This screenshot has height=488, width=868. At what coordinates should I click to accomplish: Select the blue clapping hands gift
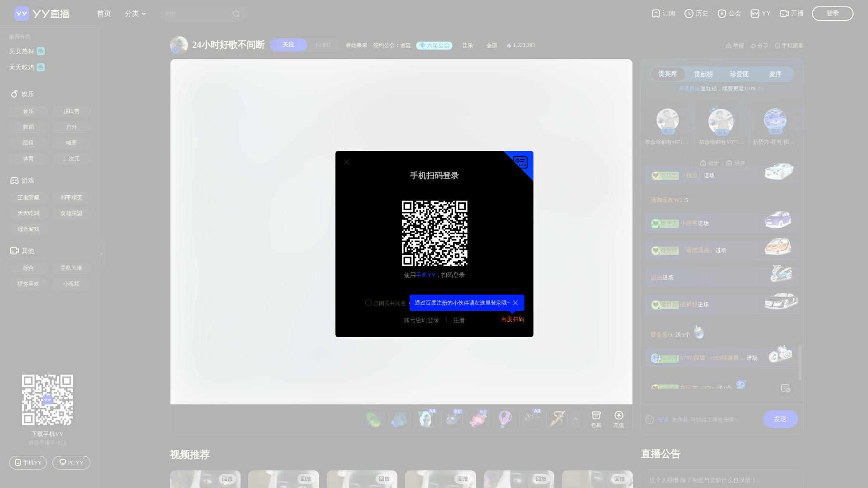[399, 419]
